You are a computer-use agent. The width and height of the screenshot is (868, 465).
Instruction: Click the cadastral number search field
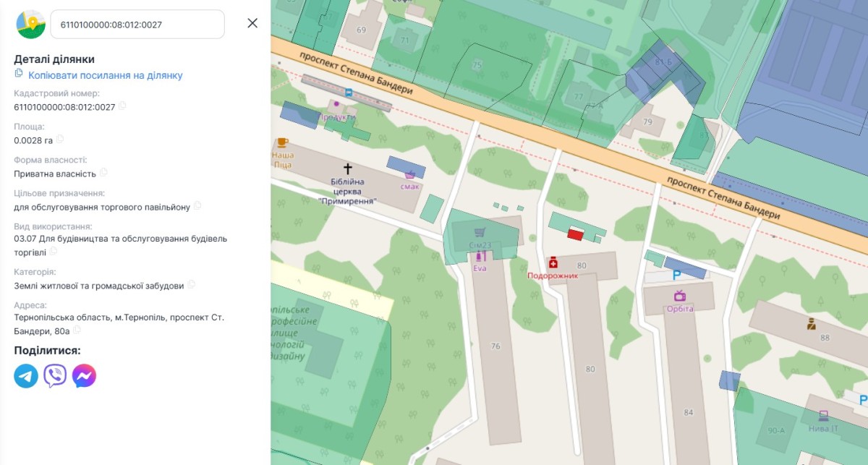tap(137, 25)
